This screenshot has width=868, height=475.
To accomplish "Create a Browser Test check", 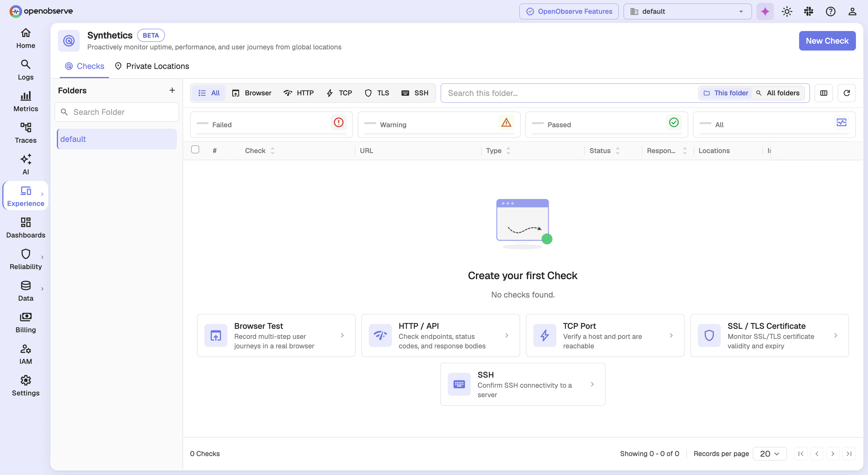I will click(x=276, y=335).
